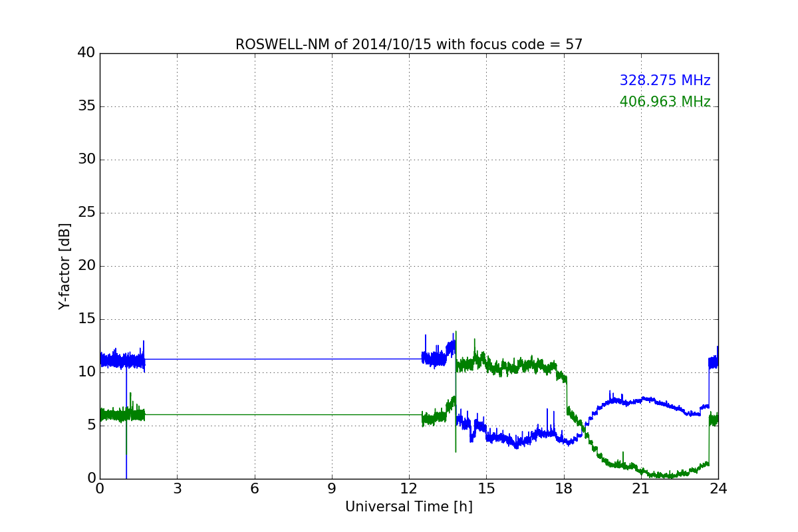Click the Universal Time [h] axis label
Image resolution: width=798 pixels, height=532 pixels.
[x=409, y=507]
